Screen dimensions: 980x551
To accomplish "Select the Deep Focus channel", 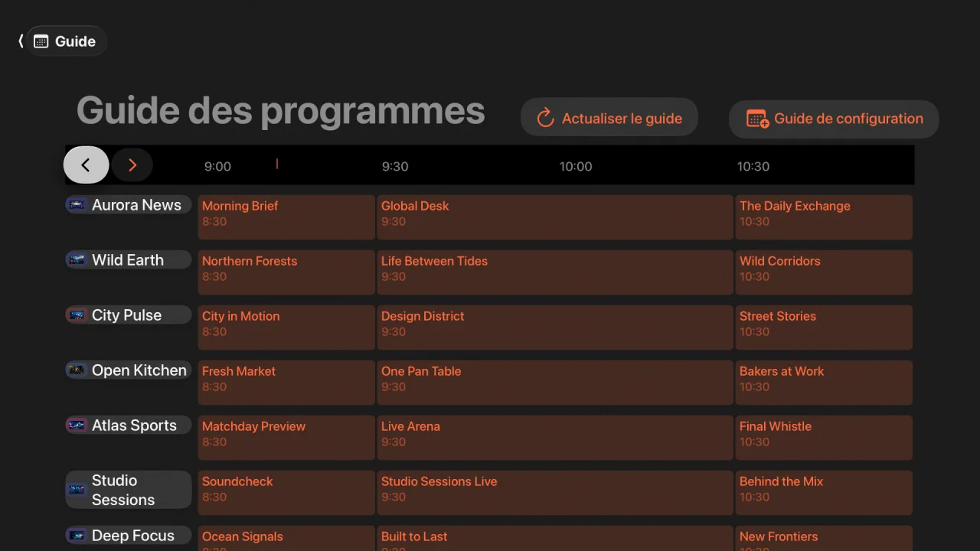I will [128, 535].
